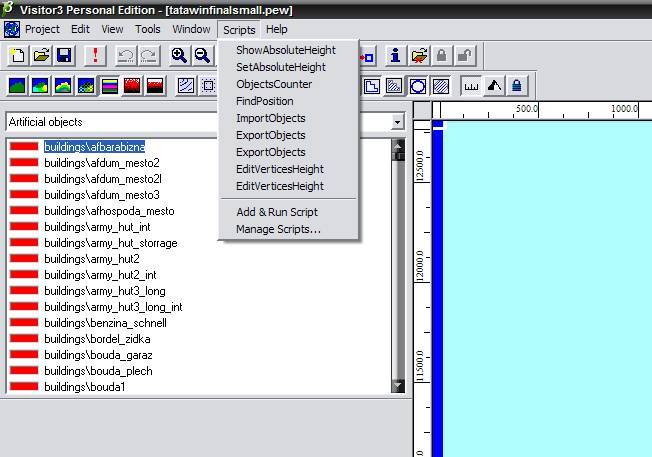
Task: Zoom in with the plus magnifier icon
Action: (x=179, y=55)
